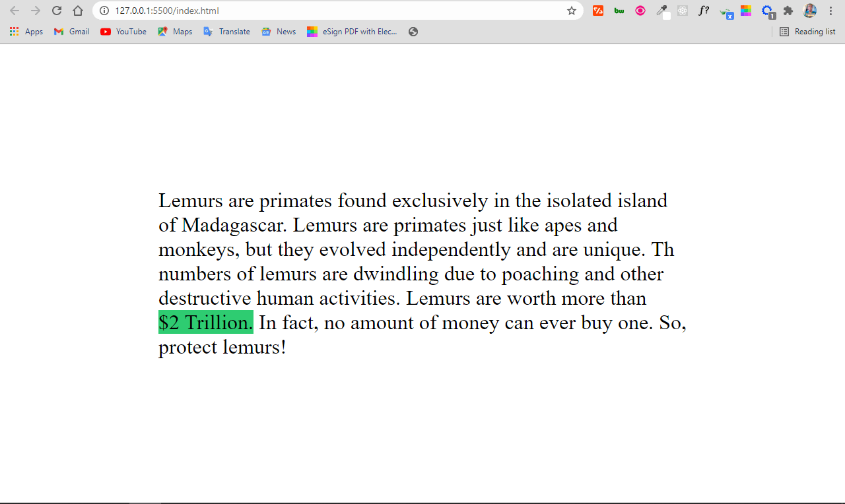Open the user profile avatar menu
Image resolution: width=845 pixels, height=504 pixels.
tap(810, 11)
